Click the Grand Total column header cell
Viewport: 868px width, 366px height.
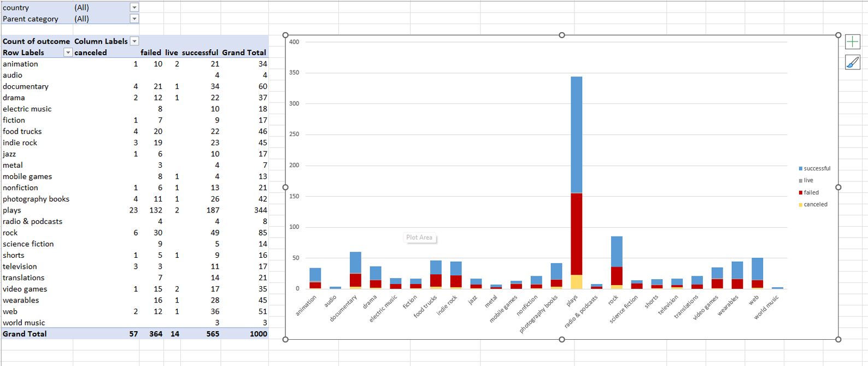[x=244, y=52]
